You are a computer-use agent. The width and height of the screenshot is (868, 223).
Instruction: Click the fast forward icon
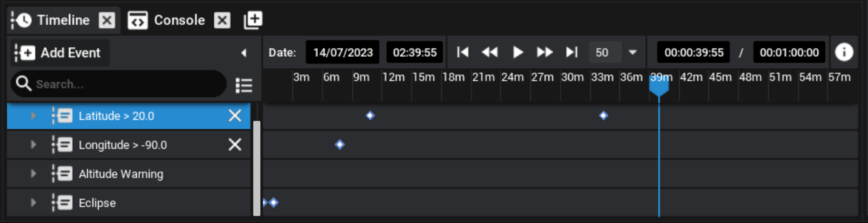[x=545, y=52]
